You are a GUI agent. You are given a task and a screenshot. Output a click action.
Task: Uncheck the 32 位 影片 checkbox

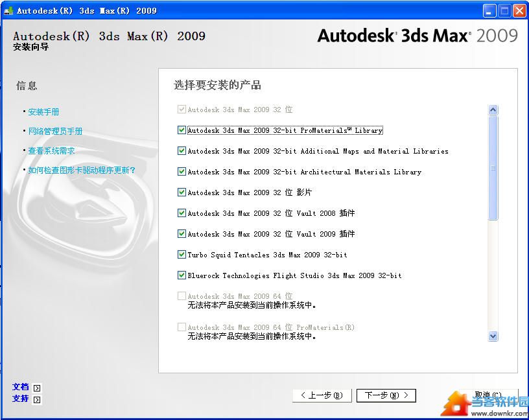coord(182,192)
